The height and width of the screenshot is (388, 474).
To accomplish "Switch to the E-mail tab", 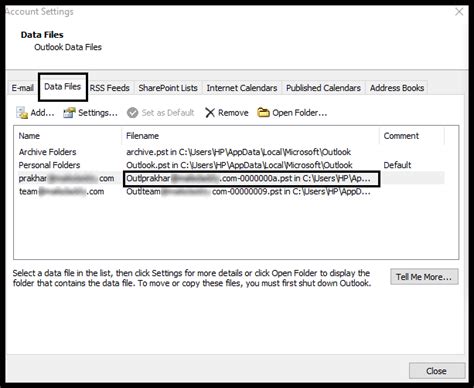I will (23, 88).
